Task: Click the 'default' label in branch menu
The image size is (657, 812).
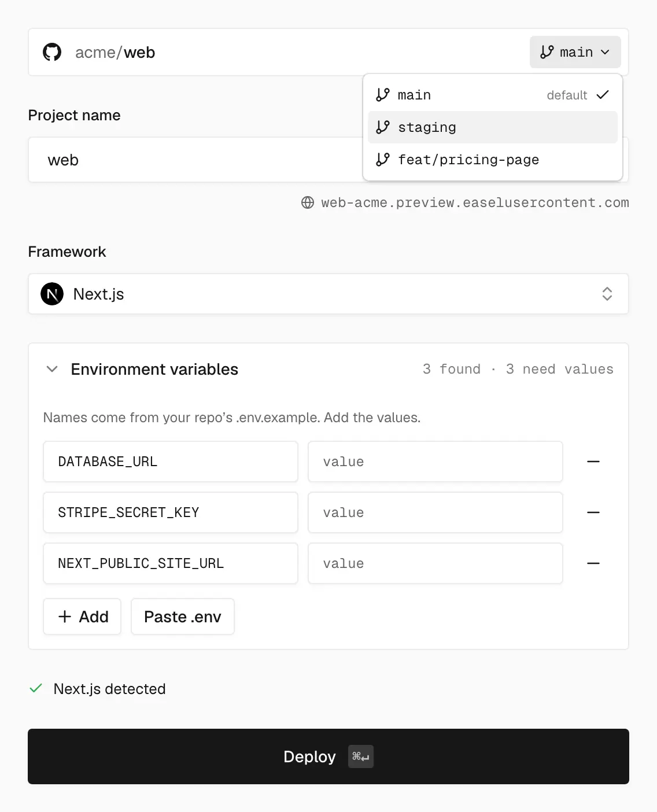Action: point(567,95)
